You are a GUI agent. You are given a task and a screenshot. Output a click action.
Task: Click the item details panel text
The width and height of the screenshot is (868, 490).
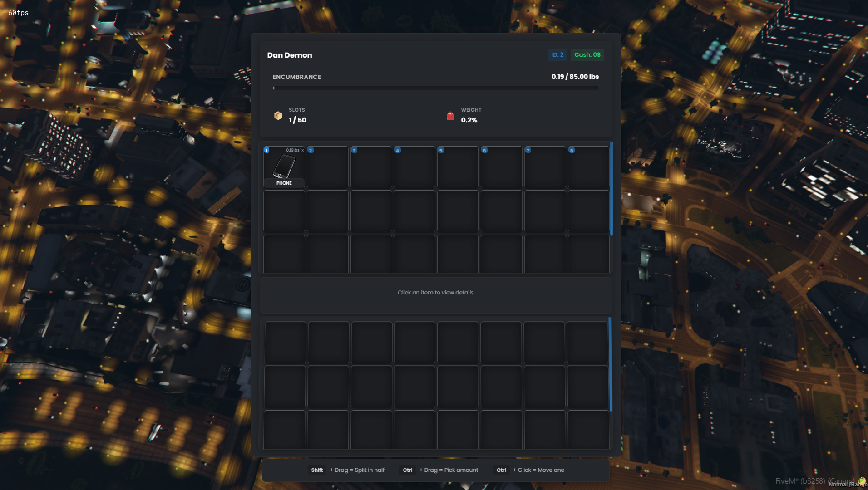click(435, 293)
